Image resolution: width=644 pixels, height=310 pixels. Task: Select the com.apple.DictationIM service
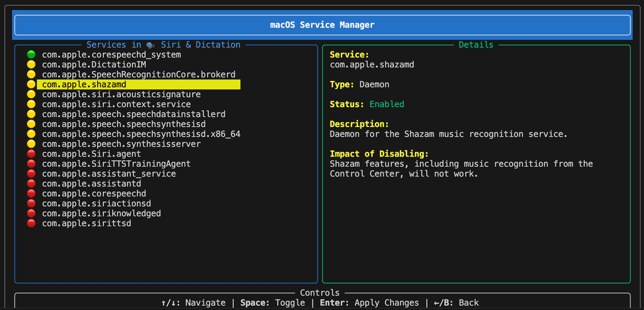tap(94, 64)
